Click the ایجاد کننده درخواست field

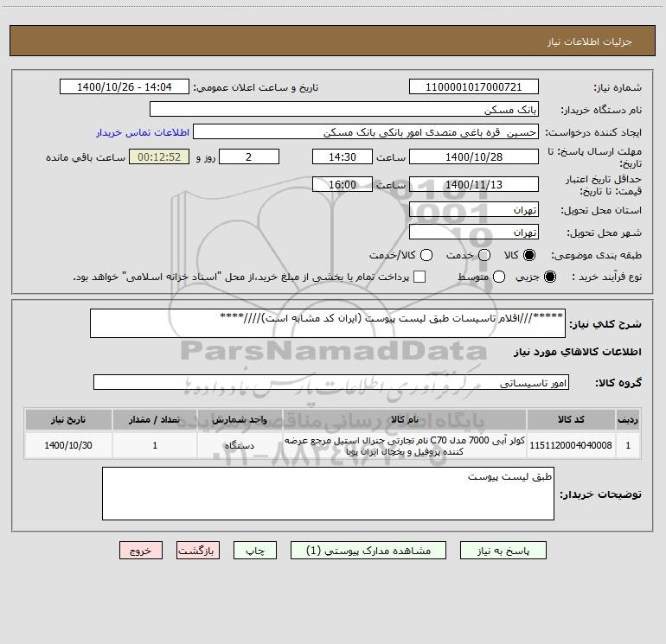tap(366, 132)
